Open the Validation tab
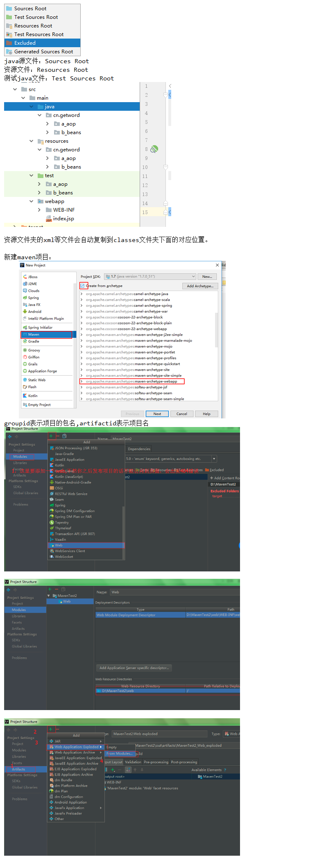Viewport: 333px width, 868px height. click(133, 762)
